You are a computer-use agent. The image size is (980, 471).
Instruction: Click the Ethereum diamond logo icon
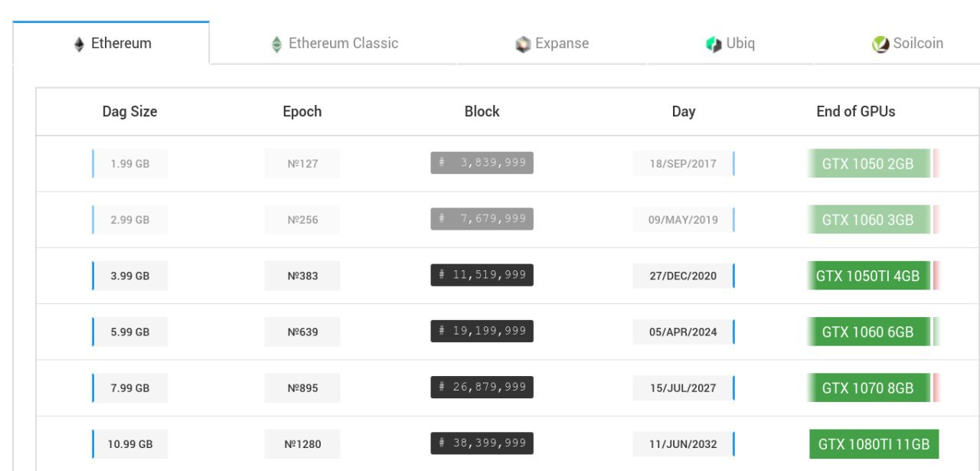pyautogui.click(x=79, y=44)
